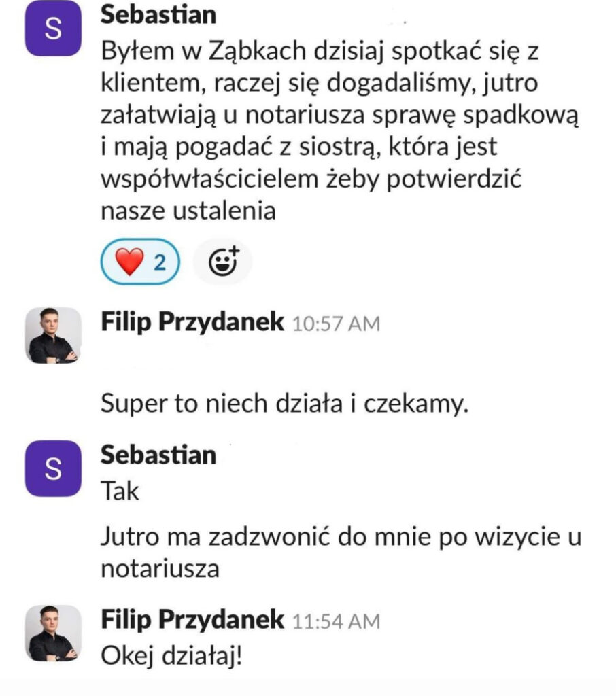Open Filip Przydanek's profile name at 11:54 AM
Screen dimensions: 616x696
[x=192, y=619]
